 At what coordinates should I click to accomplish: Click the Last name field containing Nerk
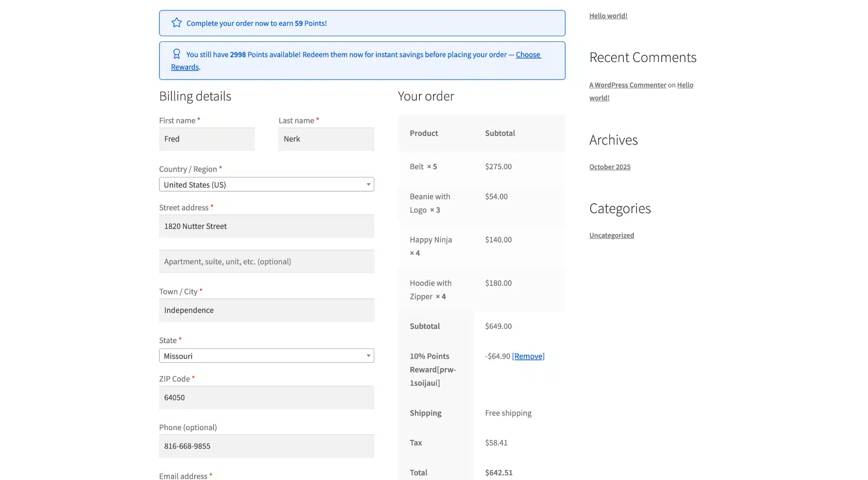tap(326, 139)
